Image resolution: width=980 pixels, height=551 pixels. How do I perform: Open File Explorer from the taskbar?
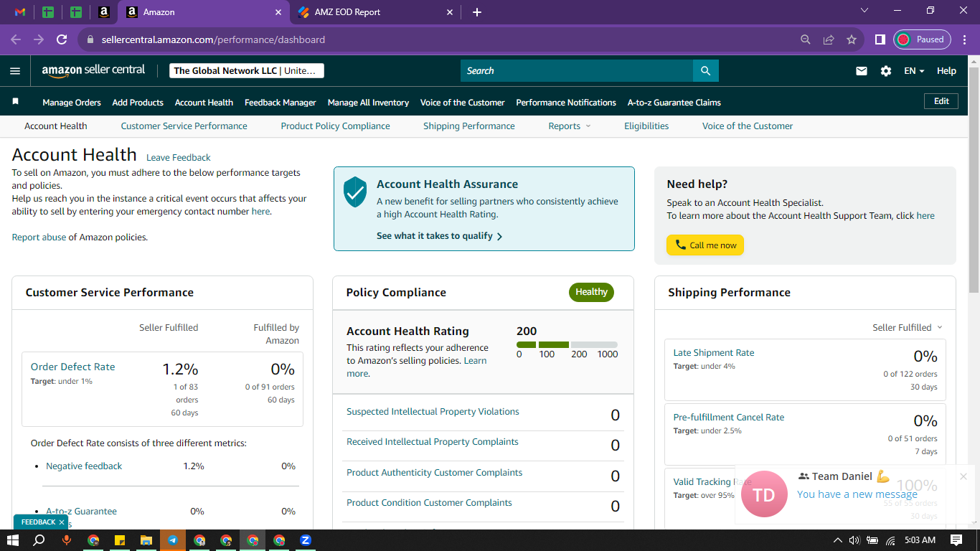[146, 540]
